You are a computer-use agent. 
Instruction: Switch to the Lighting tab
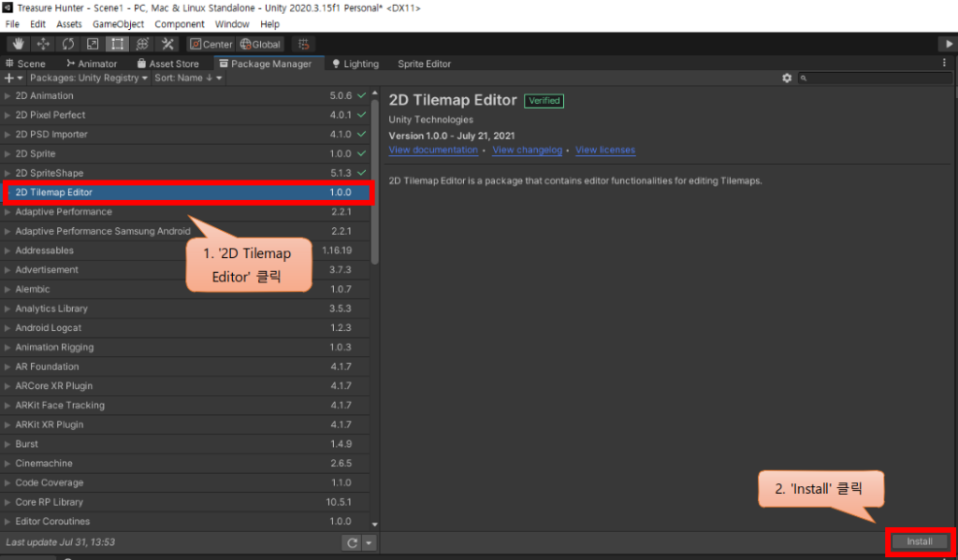[x=356, y=64]
